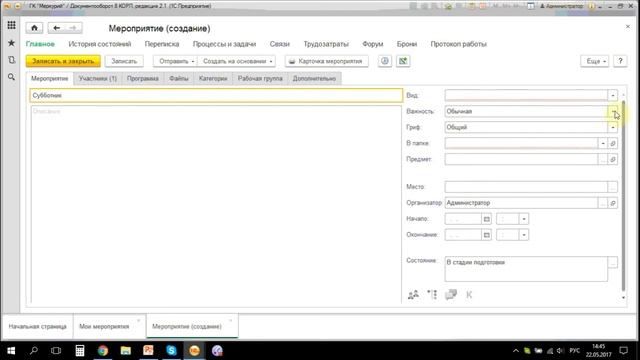The height and width of the screenshot is (360, 640).
Task: Open the Трудозатраты section
Action: pos(326,44)
